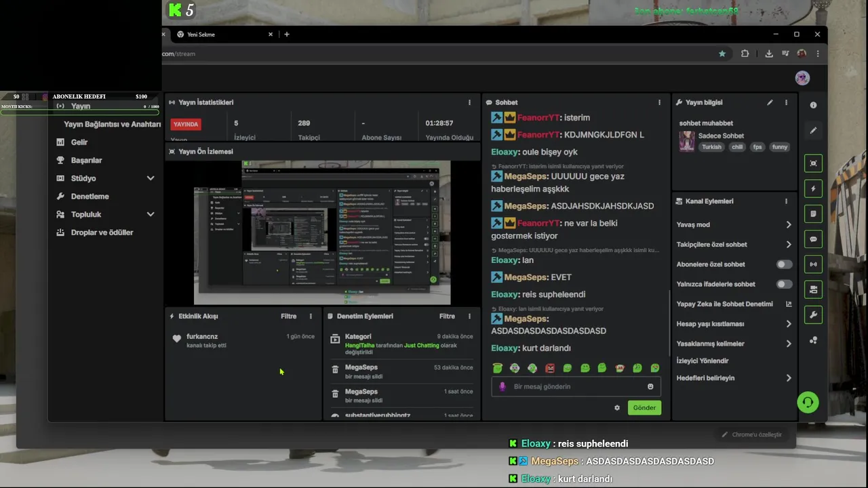
Task: Toggle Yalnızca ifadelerle sohbet switch
Action: pyautogui.click(x=784, y=284)
